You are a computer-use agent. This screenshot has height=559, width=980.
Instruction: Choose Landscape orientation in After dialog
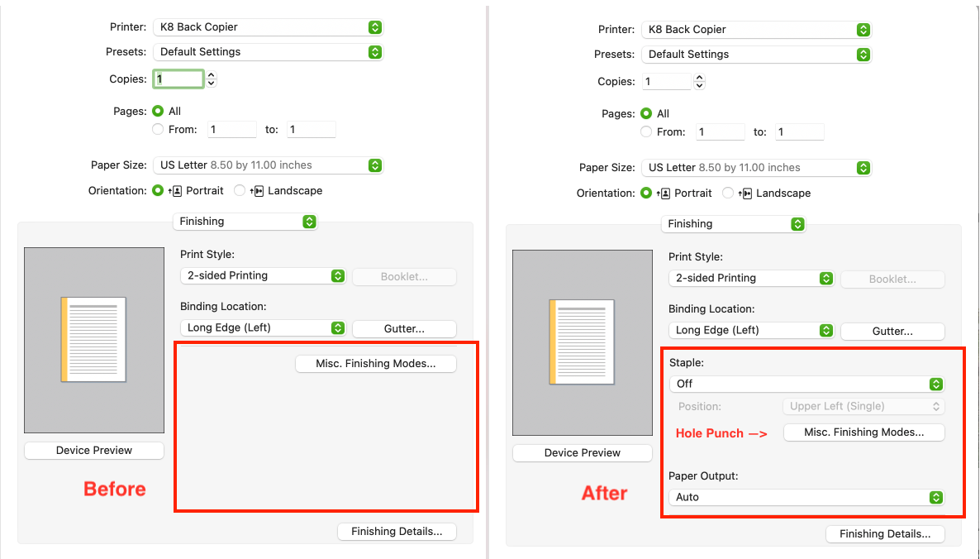[727, 193]
